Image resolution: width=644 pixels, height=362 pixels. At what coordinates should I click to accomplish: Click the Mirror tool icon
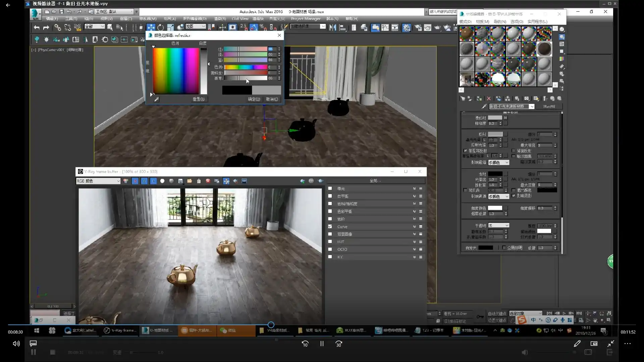click(x=333, y=27)
